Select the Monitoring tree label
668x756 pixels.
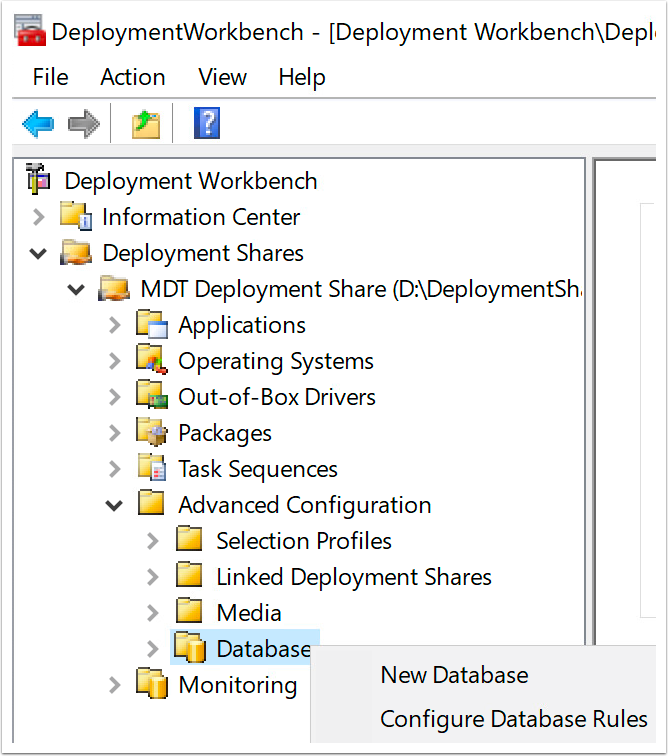[x=238, y=685]
